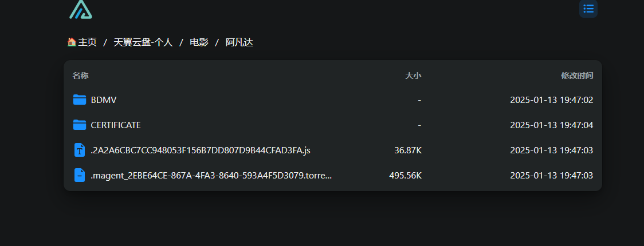
Task: Sort files by 修改时间 column header
Action: point(577,76)
